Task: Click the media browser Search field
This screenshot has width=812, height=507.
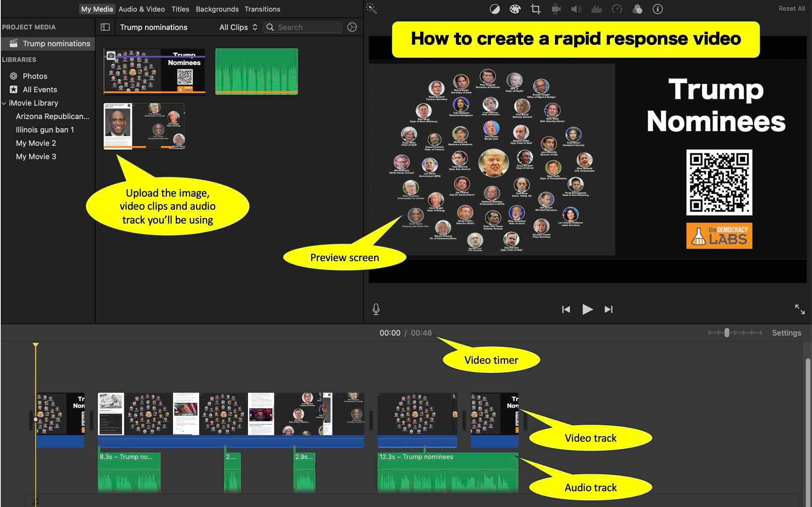Action: point(303,27)
